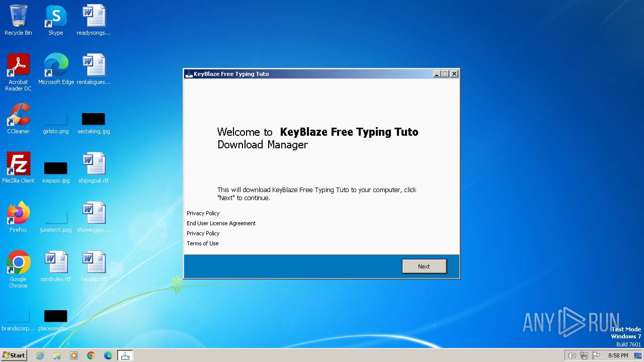Launch Edge from the taskbar

[108, 355]
